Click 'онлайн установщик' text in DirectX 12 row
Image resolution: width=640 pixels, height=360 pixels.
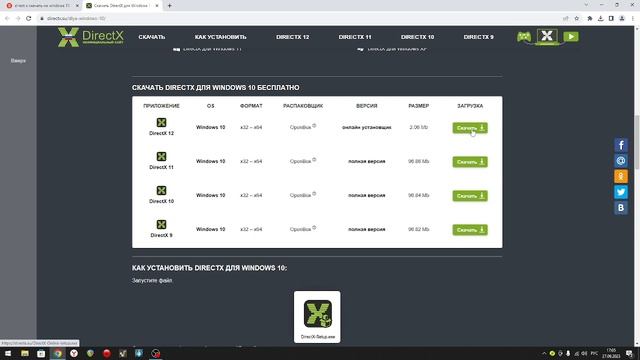click(367, 127)
